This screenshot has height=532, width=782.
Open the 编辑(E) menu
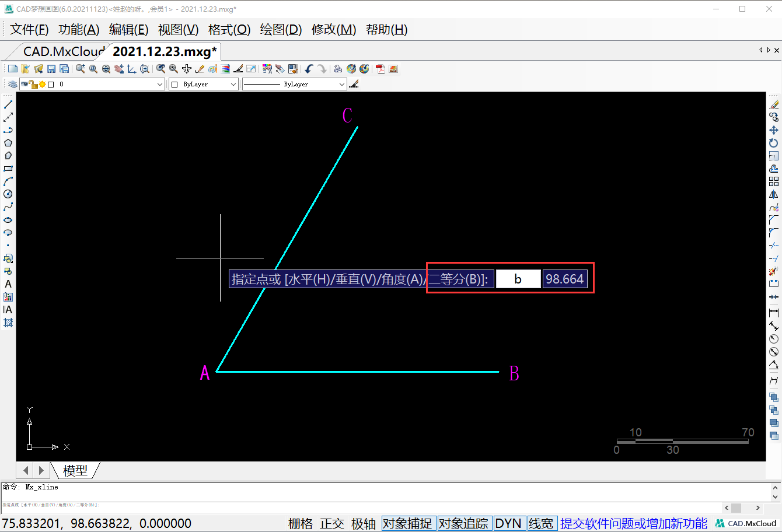(x=128, y=30)
